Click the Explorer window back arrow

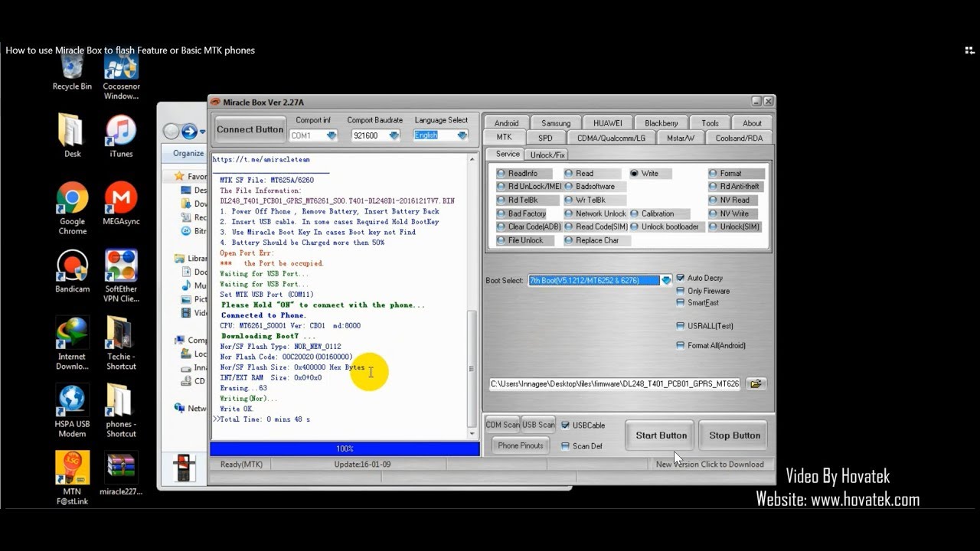coord(171,132)
